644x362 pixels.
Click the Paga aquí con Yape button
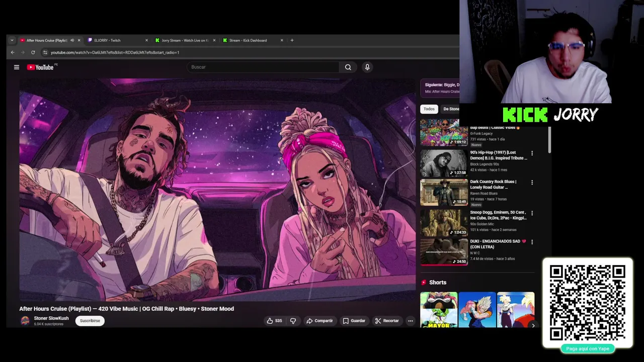(x=588, y=348)
